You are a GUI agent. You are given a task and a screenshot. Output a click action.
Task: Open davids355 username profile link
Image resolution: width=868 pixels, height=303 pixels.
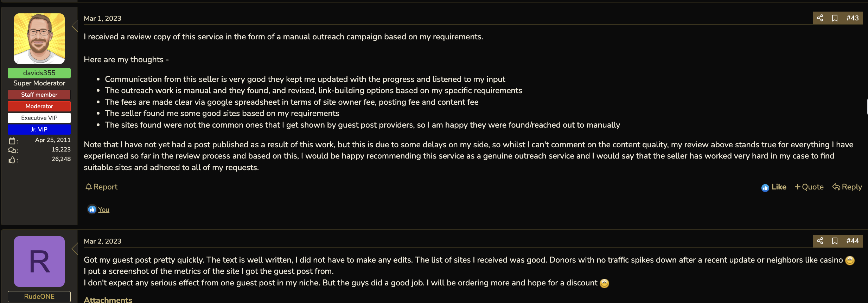tap(39, 73)
